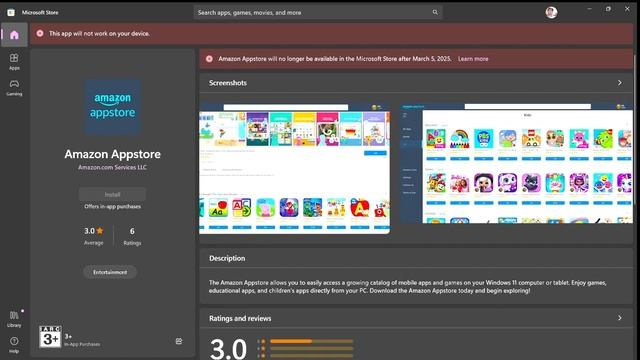Viewport: 640px width, 360px height.
Task: Click the Microsoft Store logo icon
Action: click(11, 13)
